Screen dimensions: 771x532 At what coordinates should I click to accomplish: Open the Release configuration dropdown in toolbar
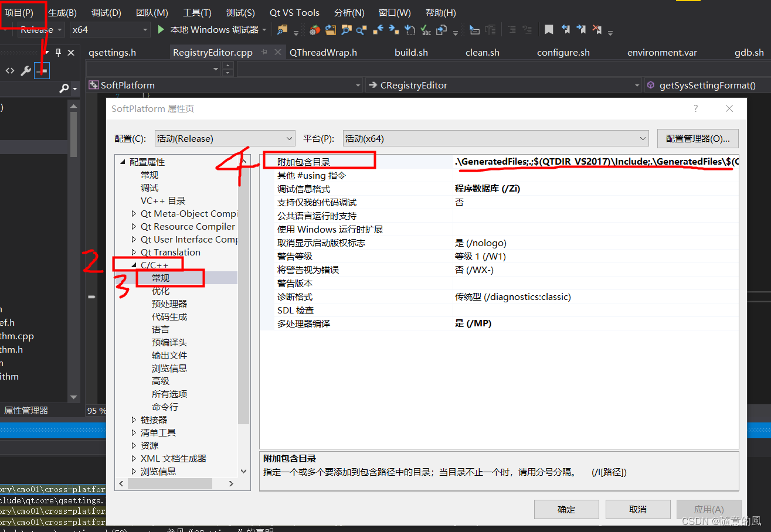42,29
